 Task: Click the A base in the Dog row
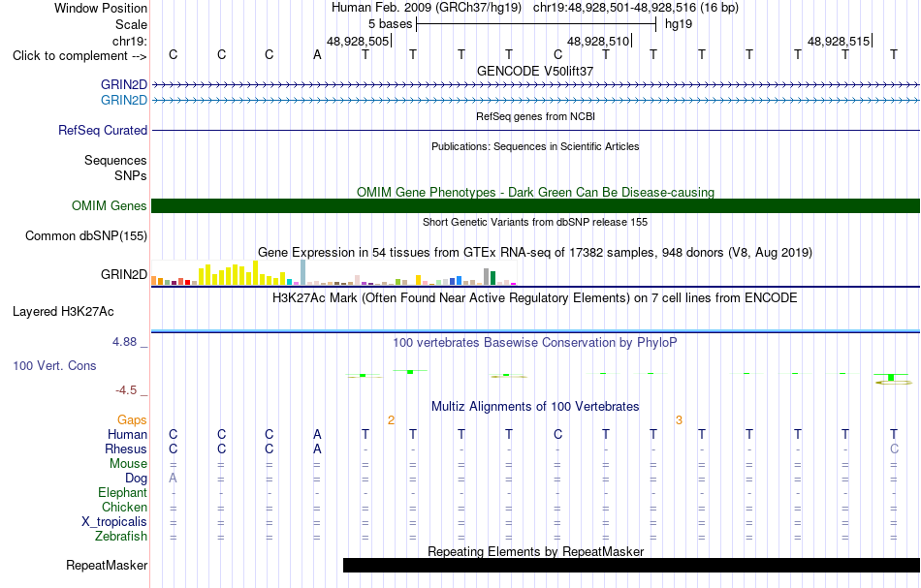click(x=173, y=479)
